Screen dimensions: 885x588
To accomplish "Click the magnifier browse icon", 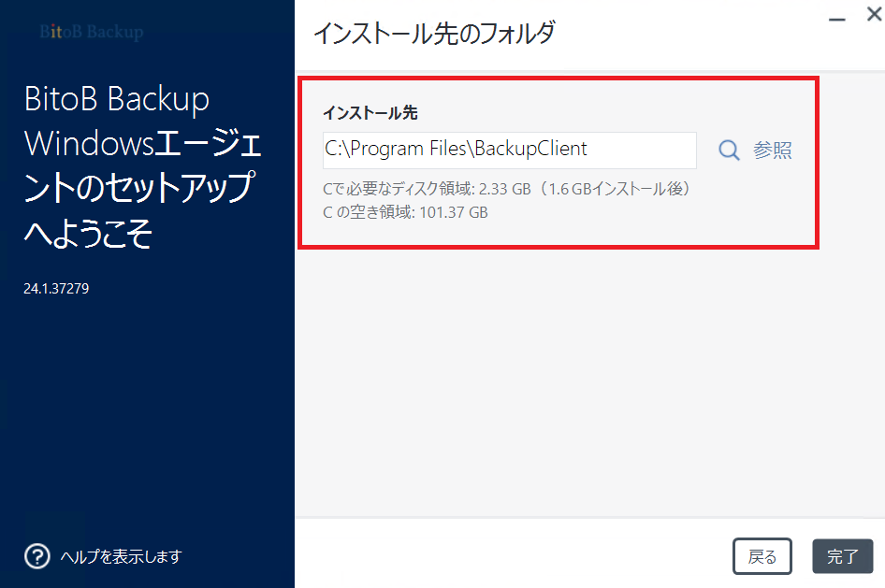I will 729,150.
